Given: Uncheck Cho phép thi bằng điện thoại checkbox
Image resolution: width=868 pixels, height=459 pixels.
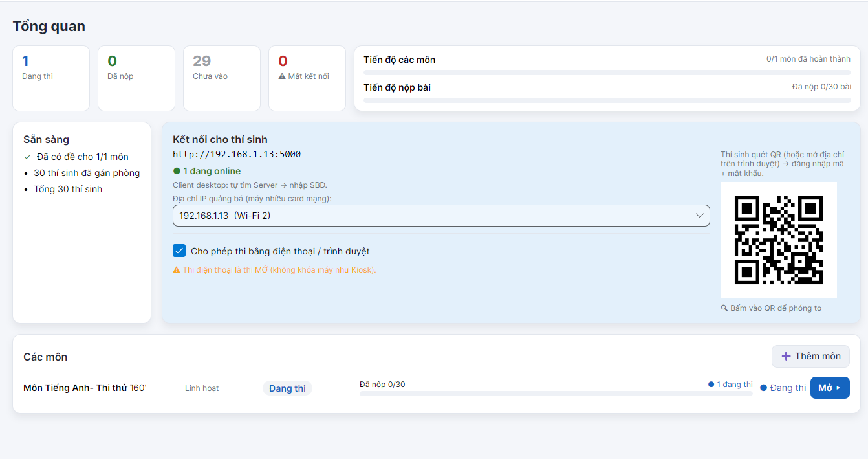Looking at the screenshot, I should [179, 251].
